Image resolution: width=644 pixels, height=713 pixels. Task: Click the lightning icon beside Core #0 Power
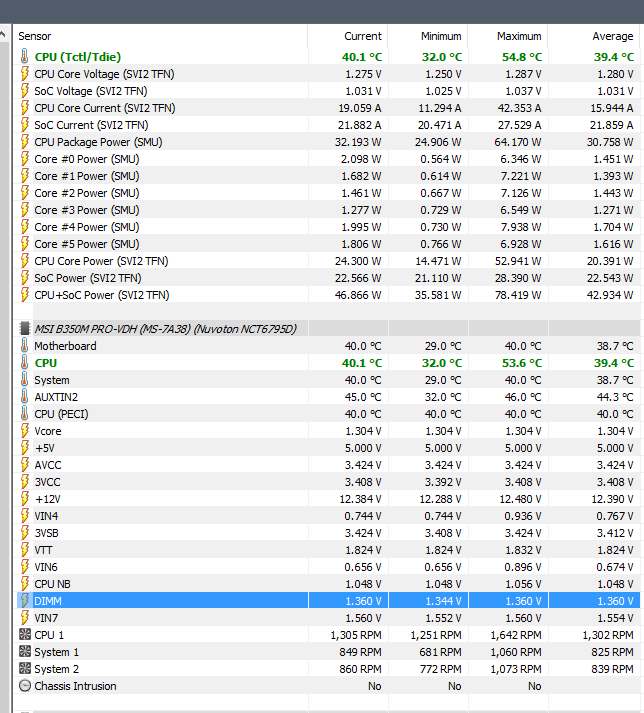pyautogui.click(x=25, y=159)
